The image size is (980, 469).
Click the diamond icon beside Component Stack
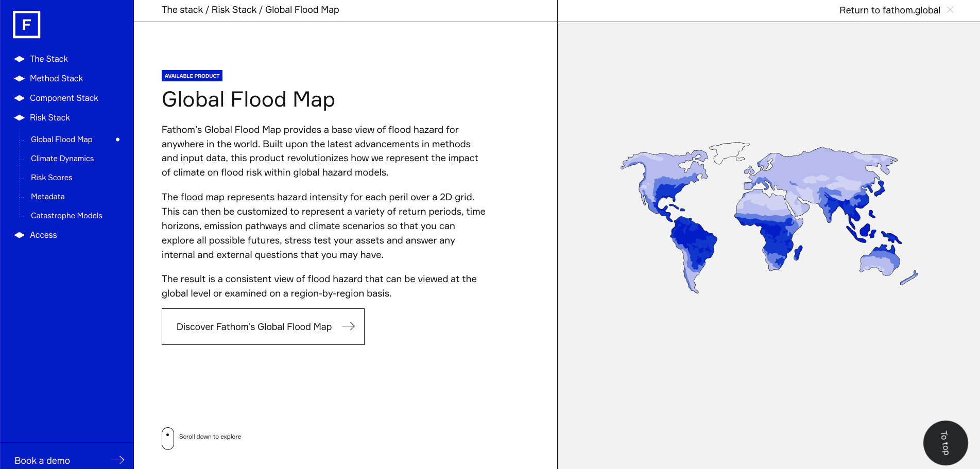[x=20, y=98]
